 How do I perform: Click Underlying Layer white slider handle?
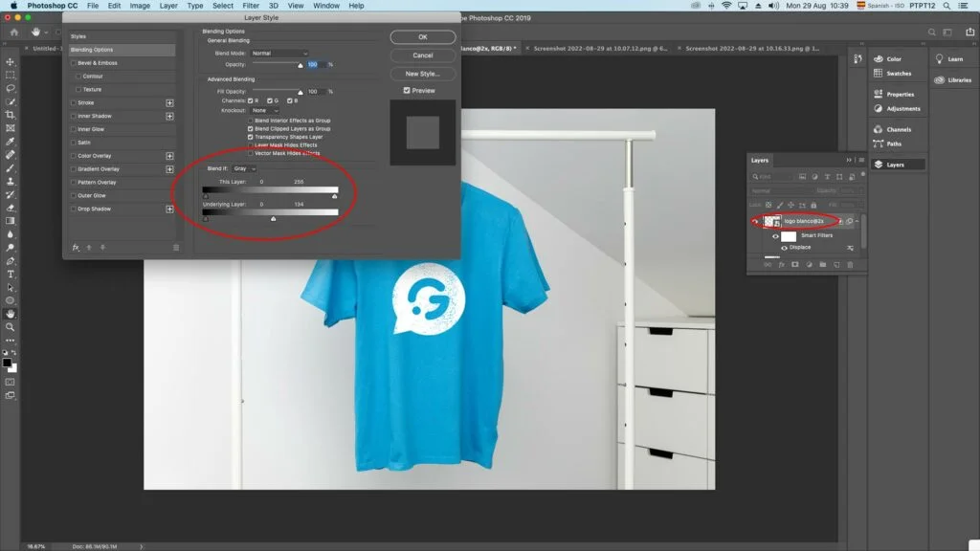(273, 219)
